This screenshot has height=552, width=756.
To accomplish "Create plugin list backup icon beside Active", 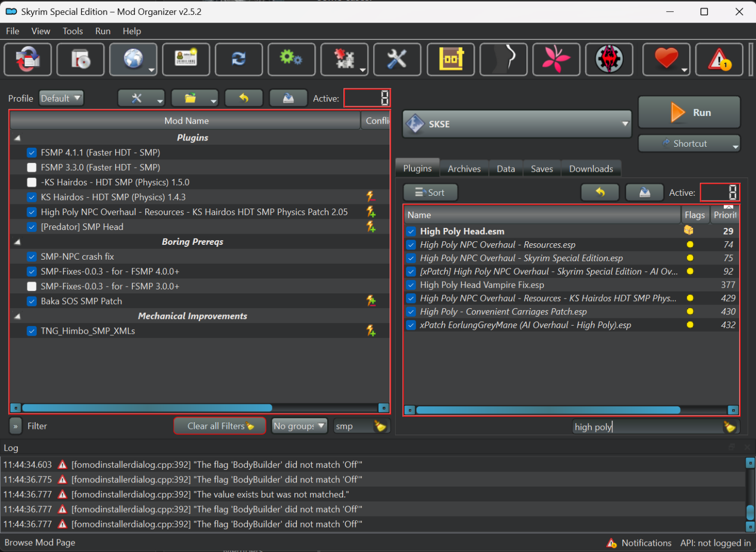I will coord(645,192).
